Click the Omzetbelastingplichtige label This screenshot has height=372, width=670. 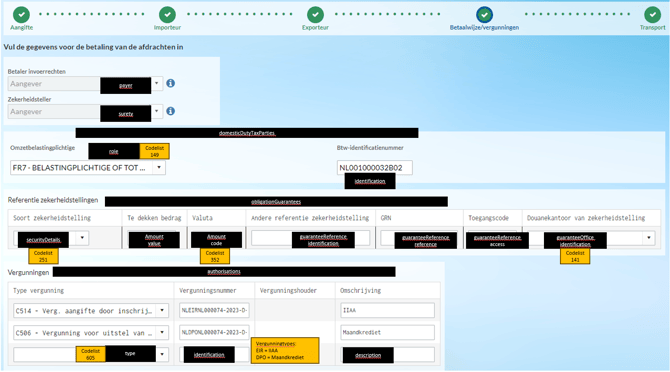click(x=42, y=148)
